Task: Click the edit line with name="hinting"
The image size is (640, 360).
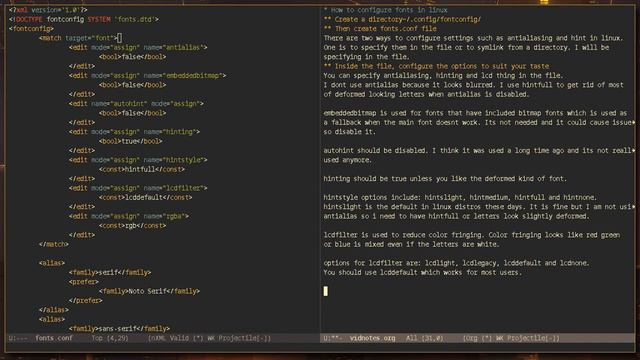Action: 134,132
